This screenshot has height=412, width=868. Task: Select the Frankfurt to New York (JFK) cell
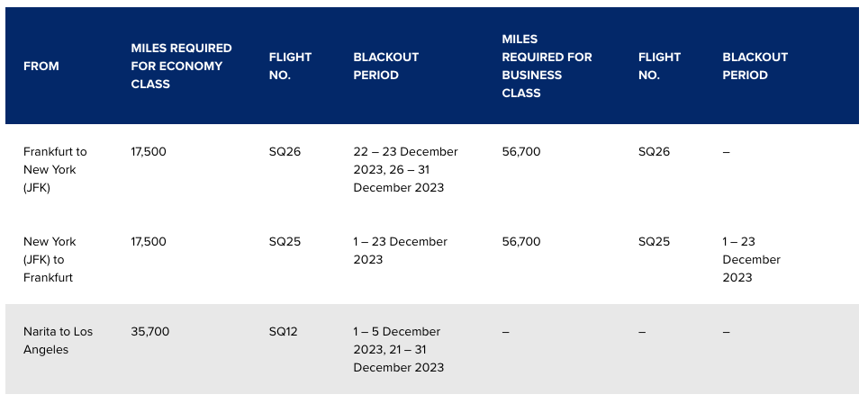coord(55,170)
